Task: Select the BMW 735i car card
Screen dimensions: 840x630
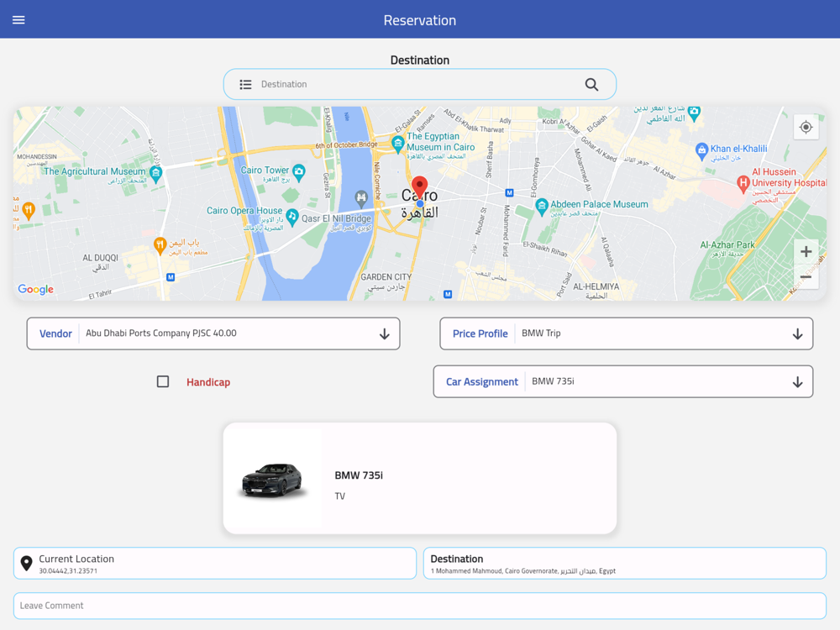Action: coord(419,478)
